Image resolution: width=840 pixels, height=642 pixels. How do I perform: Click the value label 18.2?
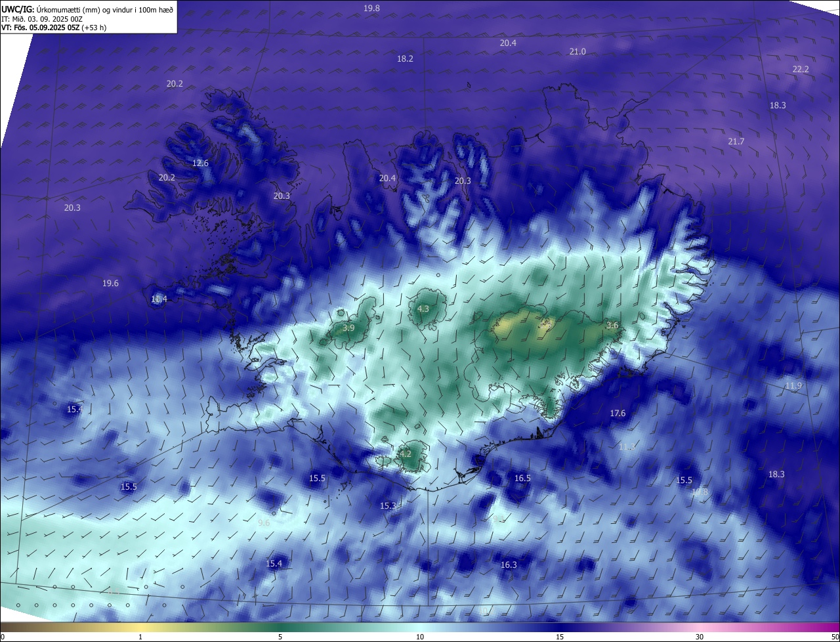coord(405,58)
